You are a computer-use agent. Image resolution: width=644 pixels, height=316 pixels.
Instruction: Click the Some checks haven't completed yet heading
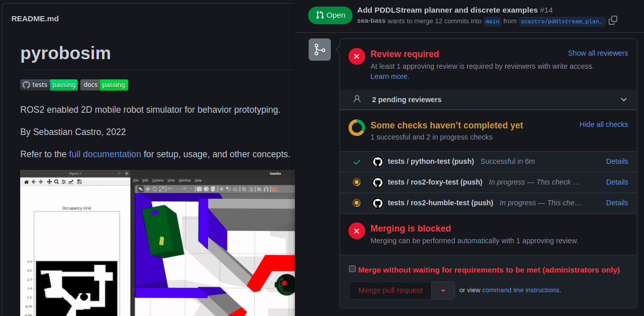click(447, 125)
